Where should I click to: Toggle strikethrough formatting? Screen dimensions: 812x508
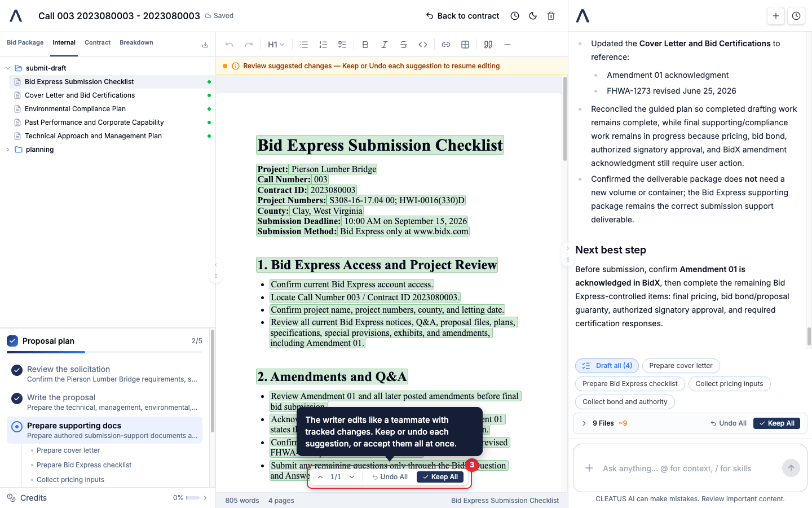(404, 45)
